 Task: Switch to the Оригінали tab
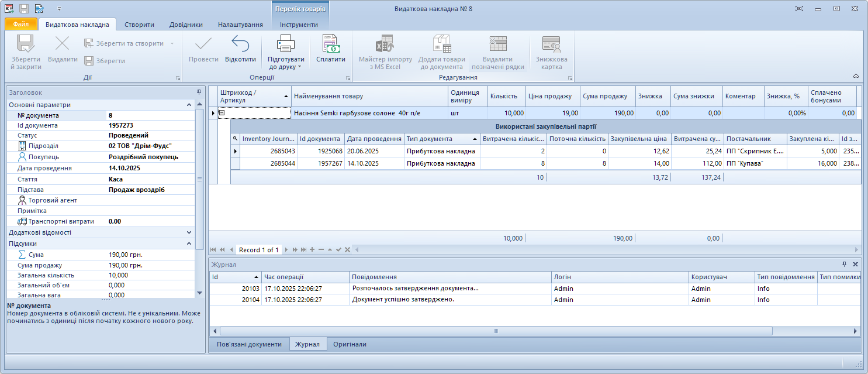[350, 344]
